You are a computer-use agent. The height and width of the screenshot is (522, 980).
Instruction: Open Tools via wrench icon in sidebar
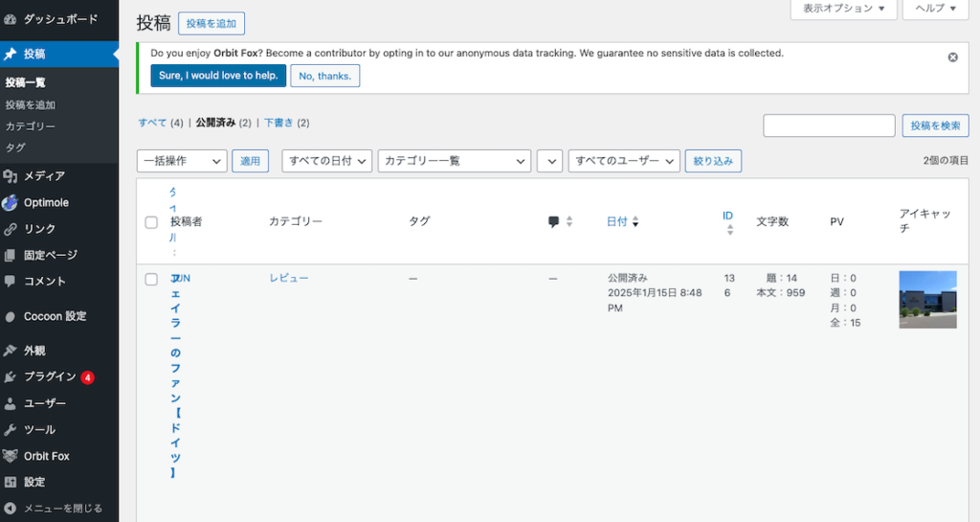tap(11, 430)
